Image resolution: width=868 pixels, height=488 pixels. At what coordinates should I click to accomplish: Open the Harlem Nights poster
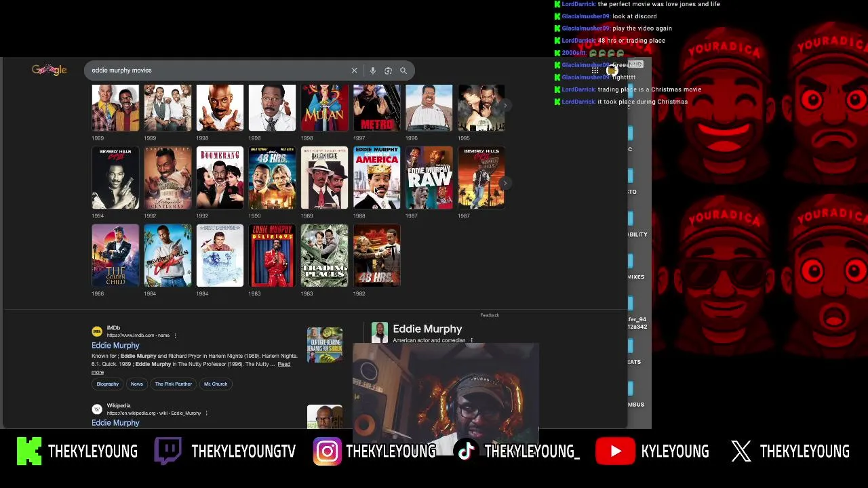click(324, 178)
